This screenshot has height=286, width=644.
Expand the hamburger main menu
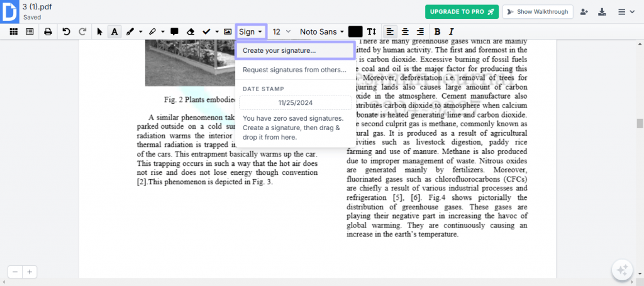[x=625, y=12]
